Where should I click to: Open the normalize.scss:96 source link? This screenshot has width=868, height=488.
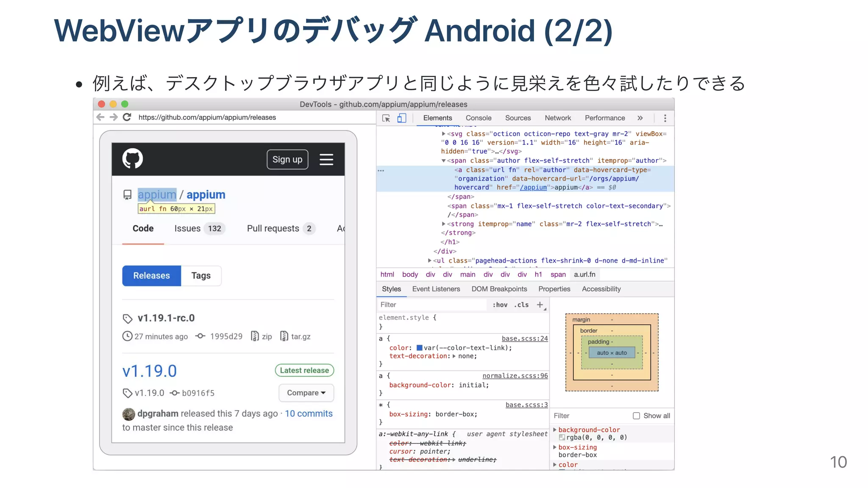click(515, 376)
